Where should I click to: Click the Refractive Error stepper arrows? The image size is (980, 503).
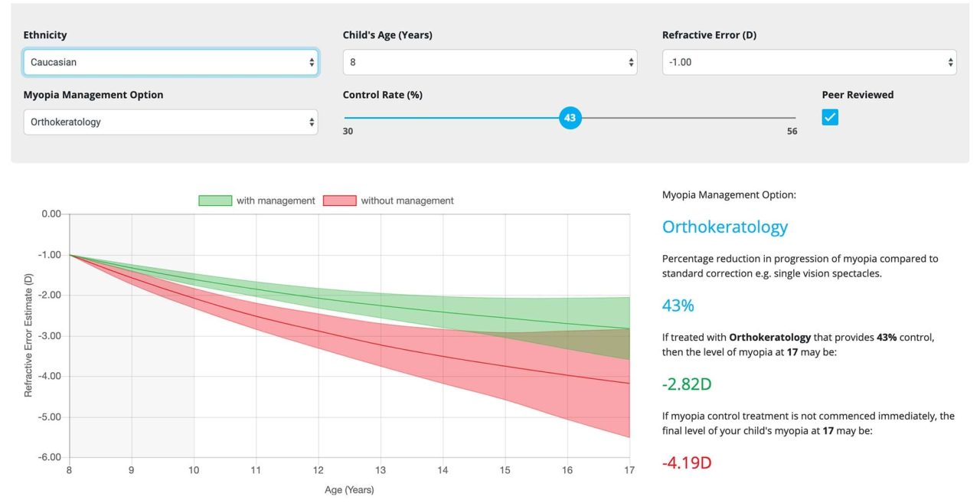[950, 62]
